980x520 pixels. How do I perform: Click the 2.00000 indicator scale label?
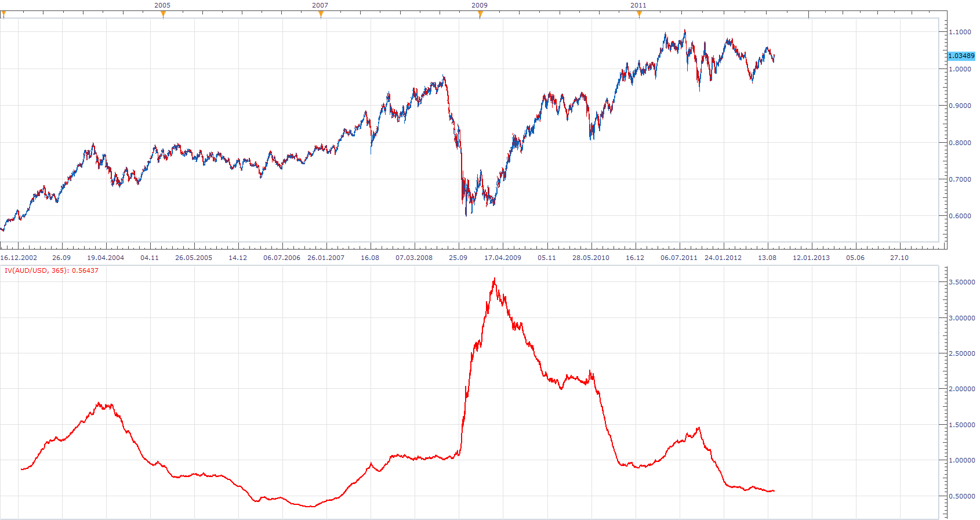tap(962, 389)
